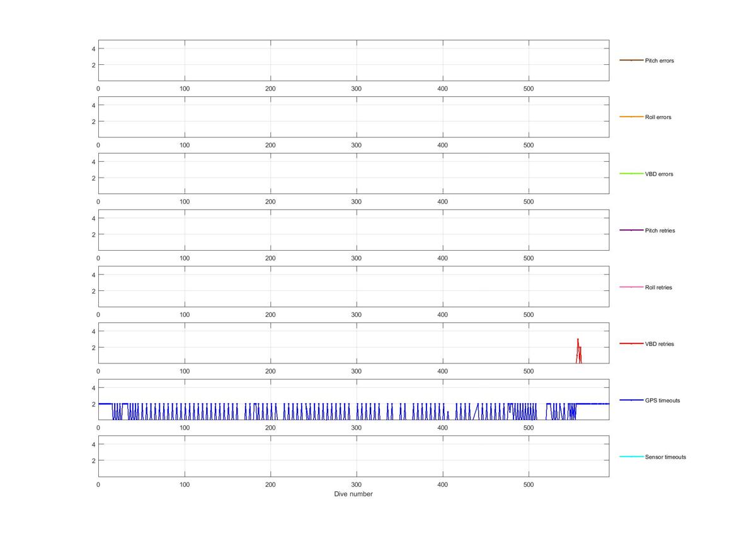Click the y-axis 4 tick of VBD errors plot

tap(93, 162)
